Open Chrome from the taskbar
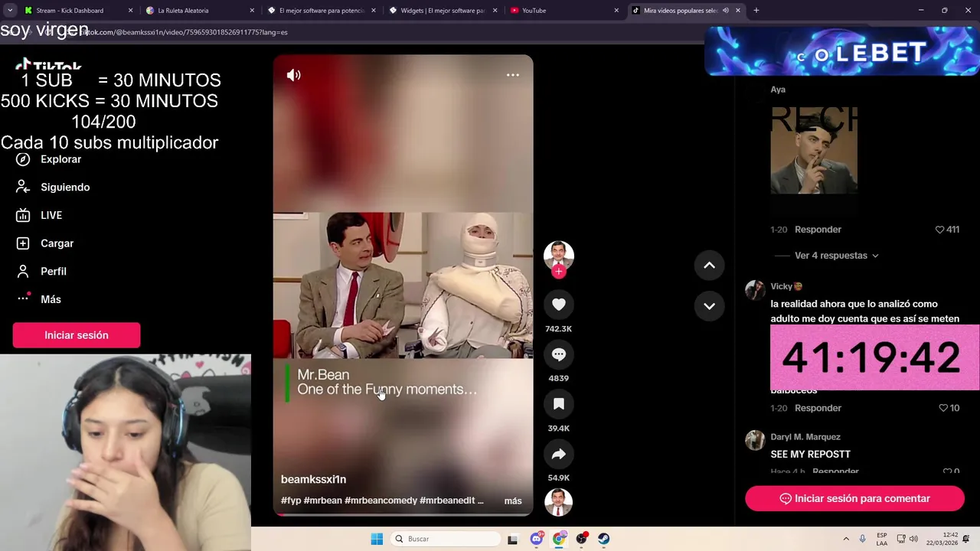The height and width of the screenshot is (551, 980). [559, 539]
